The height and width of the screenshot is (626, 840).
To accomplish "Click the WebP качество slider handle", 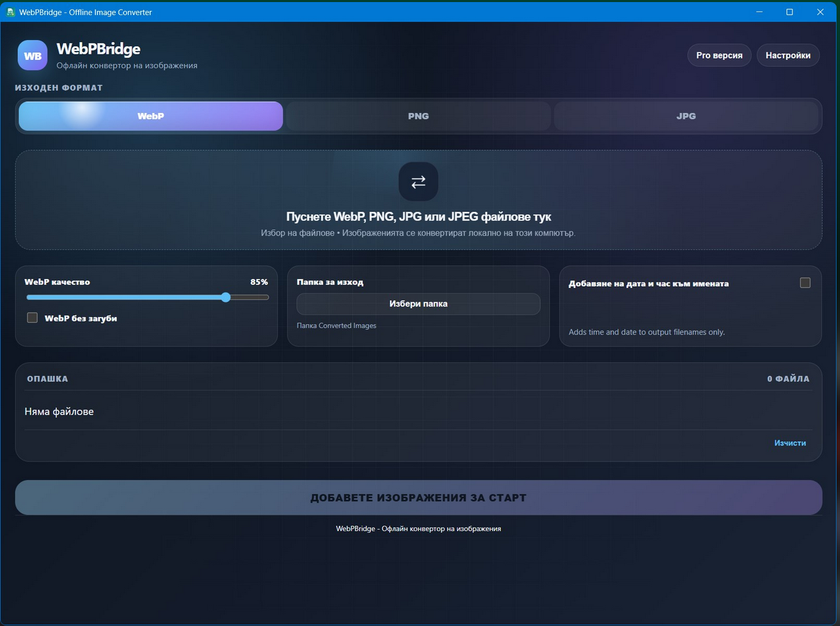I will [225, 298].
